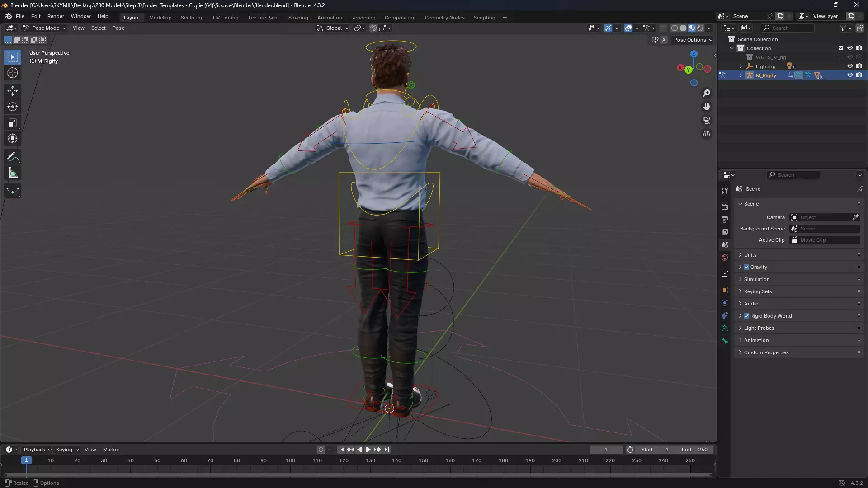Open the File menu
Screen dimensions: 868x488
click(20, 16)
